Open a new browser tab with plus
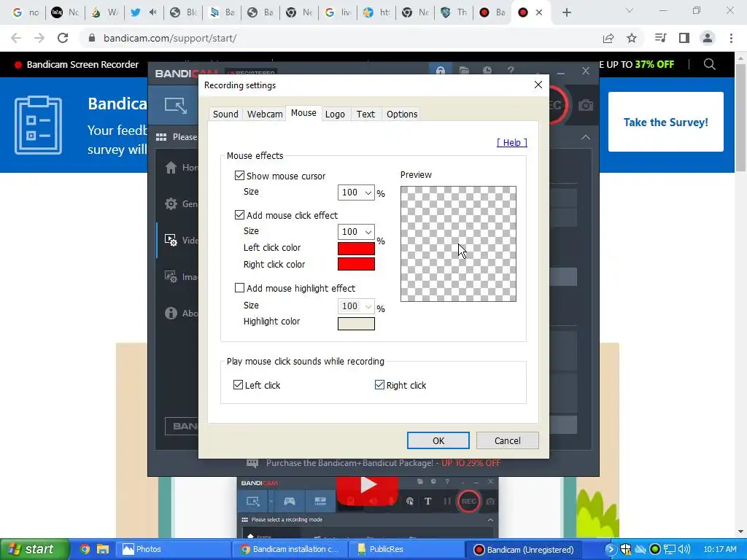This screenshot has width=747, height=560. (x=566, y=12)
